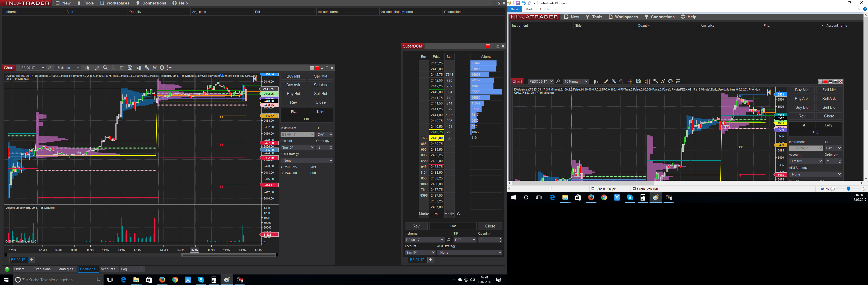The width and height of the screenshot is (868, 285).
Task: Click Buy Mkt in the ES chart trader
Action: pyautogui.click(x=293, y=76)
